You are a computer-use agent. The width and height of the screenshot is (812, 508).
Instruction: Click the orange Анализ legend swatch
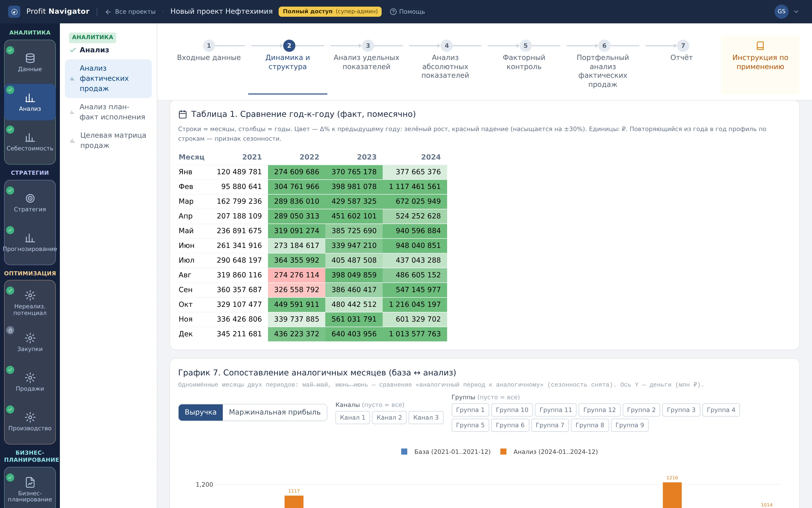(x=503, y=452)
